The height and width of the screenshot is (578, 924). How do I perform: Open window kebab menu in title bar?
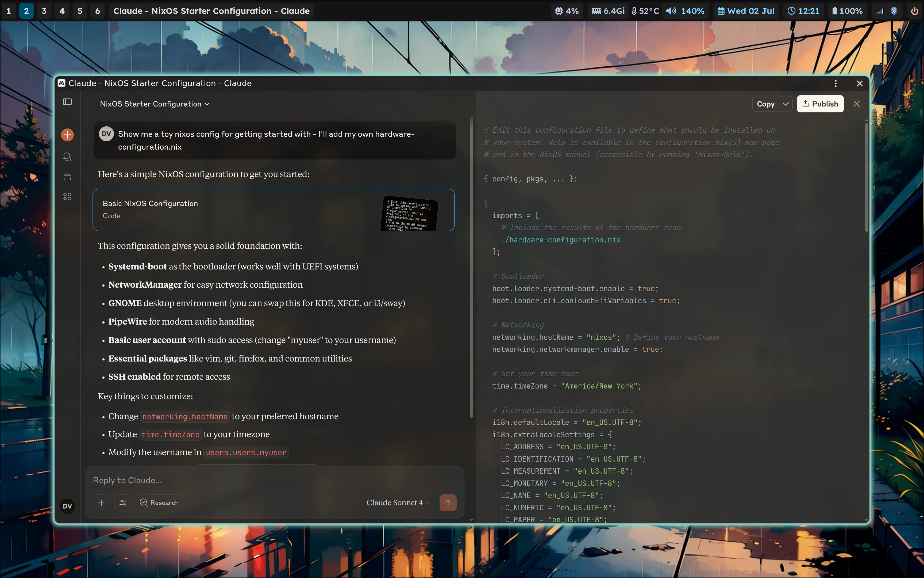[x=836, y=83]
